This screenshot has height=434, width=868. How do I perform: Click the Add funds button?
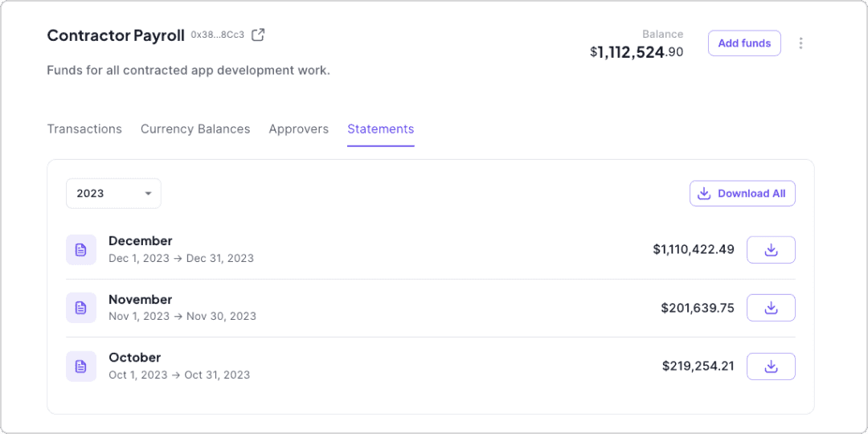[x=744, y=43]
